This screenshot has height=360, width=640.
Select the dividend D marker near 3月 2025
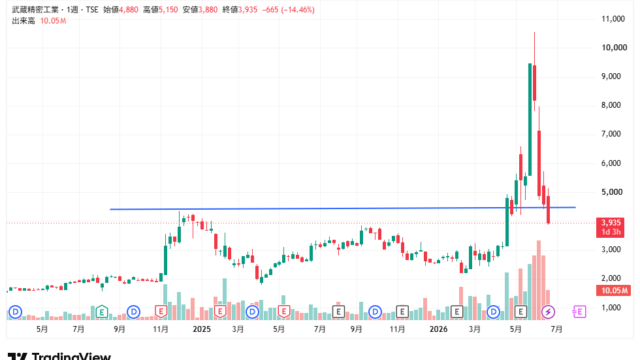(252, 312)
